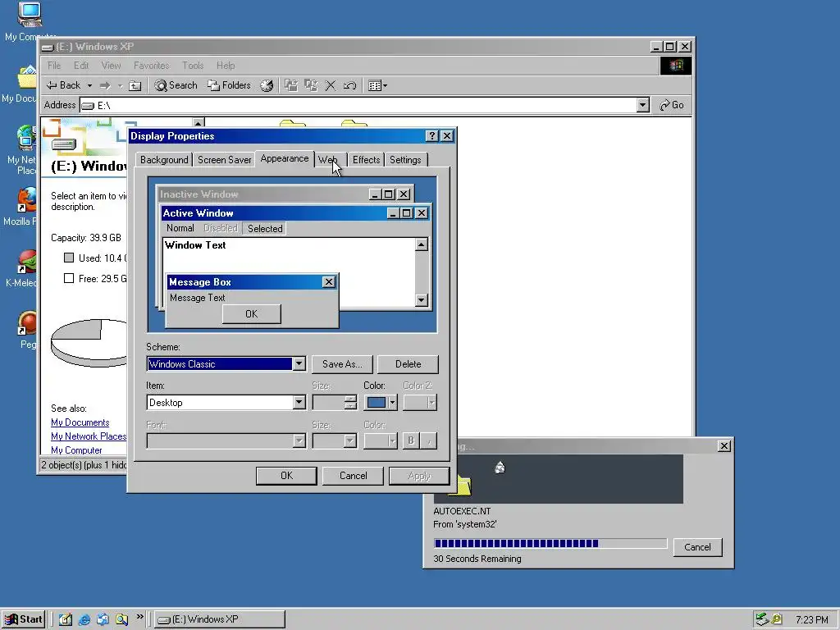840x630 pixels.
Task: Click the 7:23 PM system clock
Action: click(x=811, y=620)
